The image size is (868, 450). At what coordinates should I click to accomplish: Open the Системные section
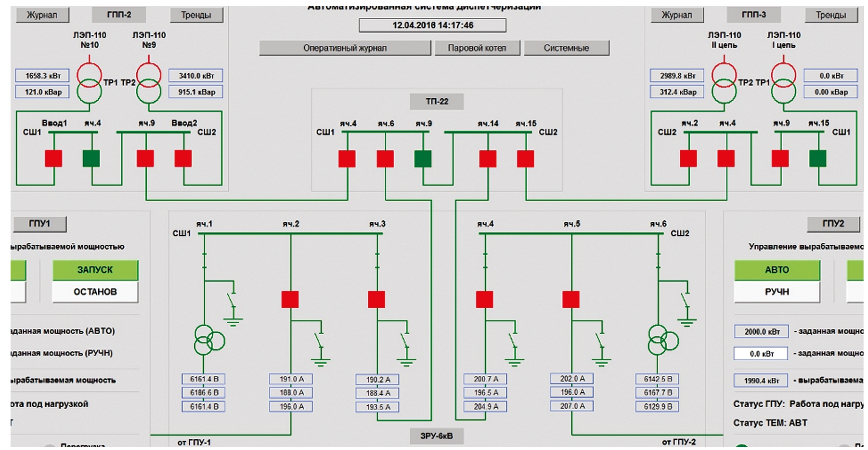point(566,48)
